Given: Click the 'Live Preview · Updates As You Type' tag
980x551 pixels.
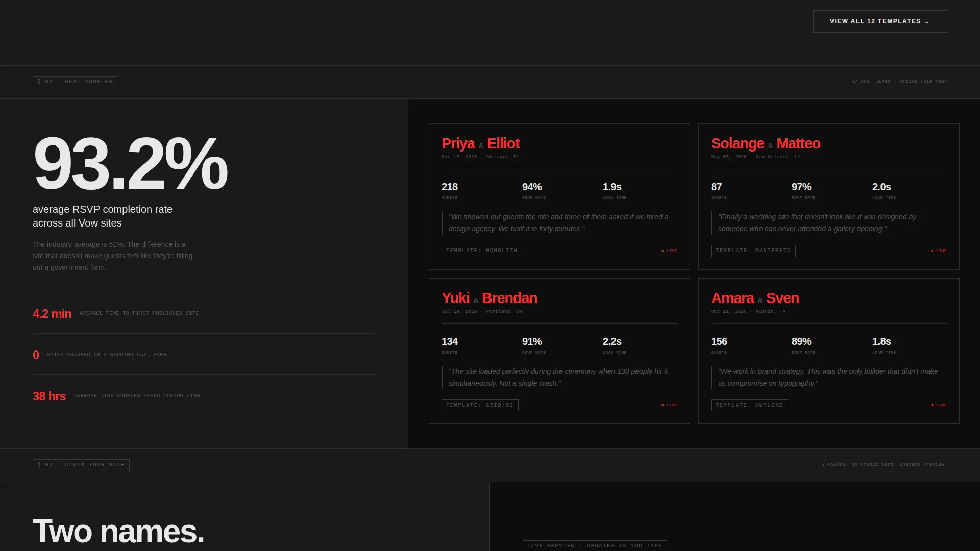Looking at the screenshot, I should [595, 545].
